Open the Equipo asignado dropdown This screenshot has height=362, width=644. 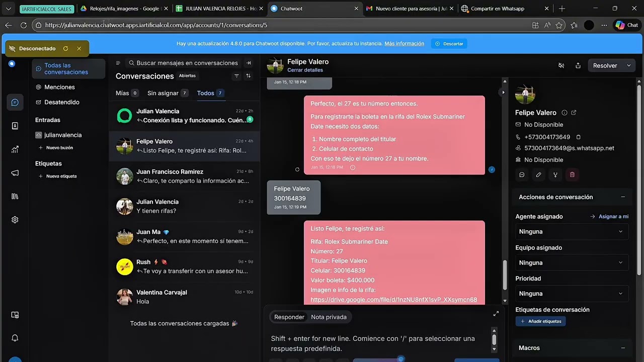[x=572, y=262]
